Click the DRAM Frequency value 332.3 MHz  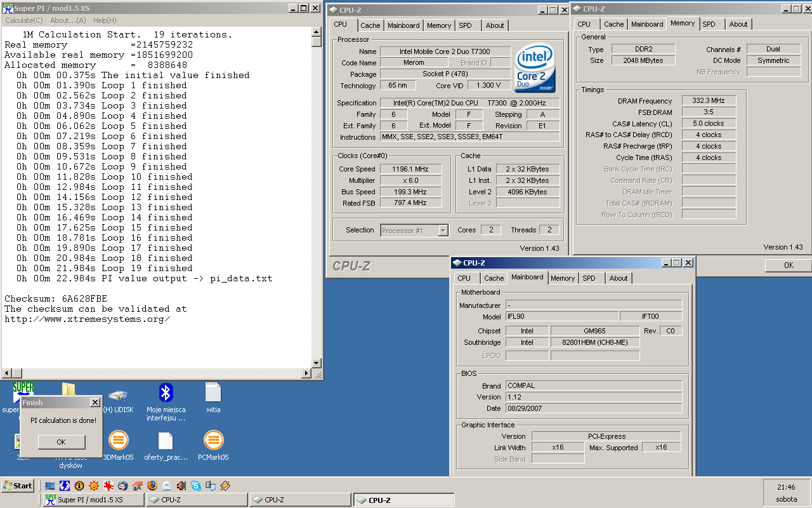point(709,100)
